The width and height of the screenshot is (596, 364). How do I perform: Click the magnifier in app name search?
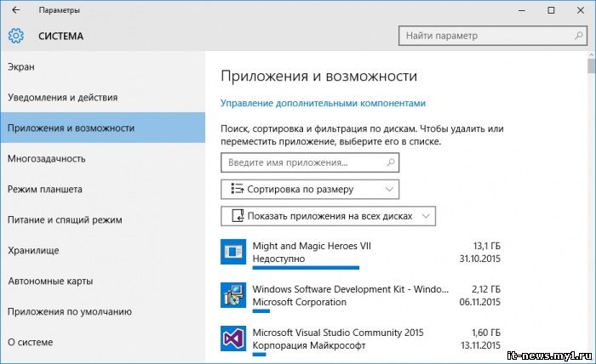(390, 162)
